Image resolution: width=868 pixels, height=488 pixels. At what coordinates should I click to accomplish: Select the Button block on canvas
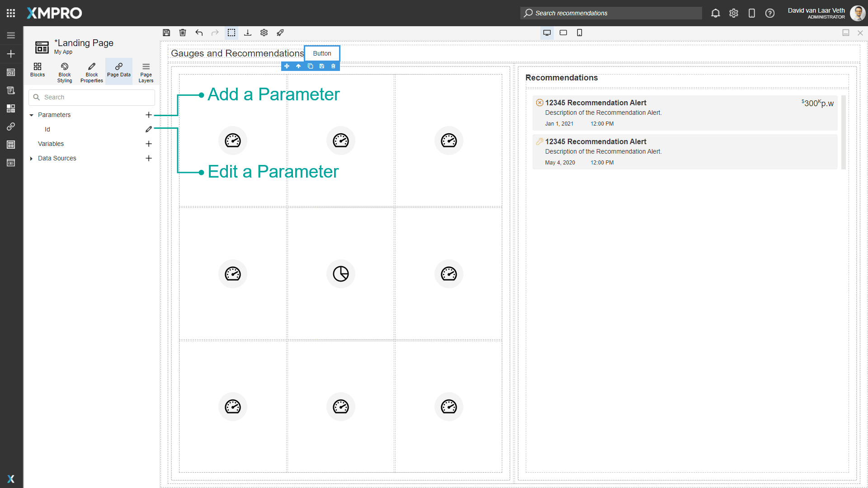[322, 53]
